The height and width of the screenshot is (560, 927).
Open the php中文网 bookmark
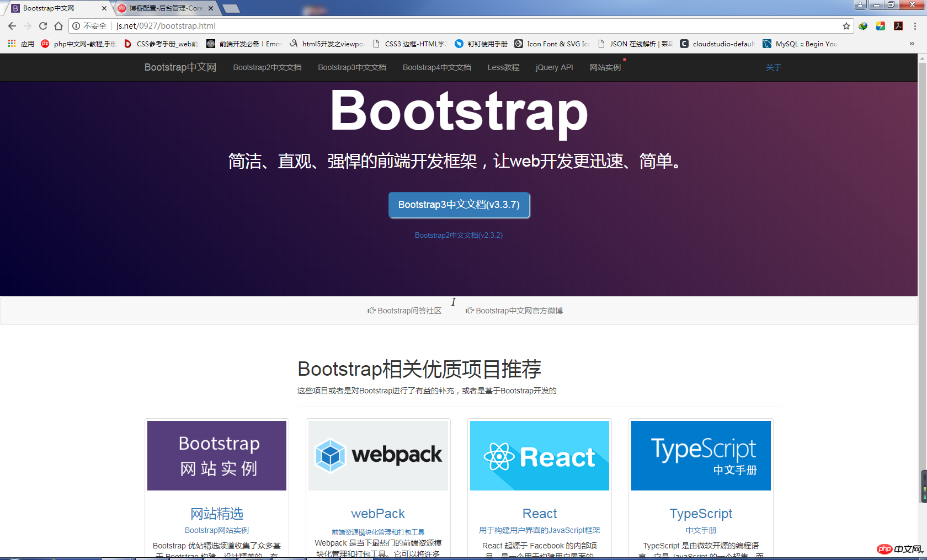click(78, 44)
